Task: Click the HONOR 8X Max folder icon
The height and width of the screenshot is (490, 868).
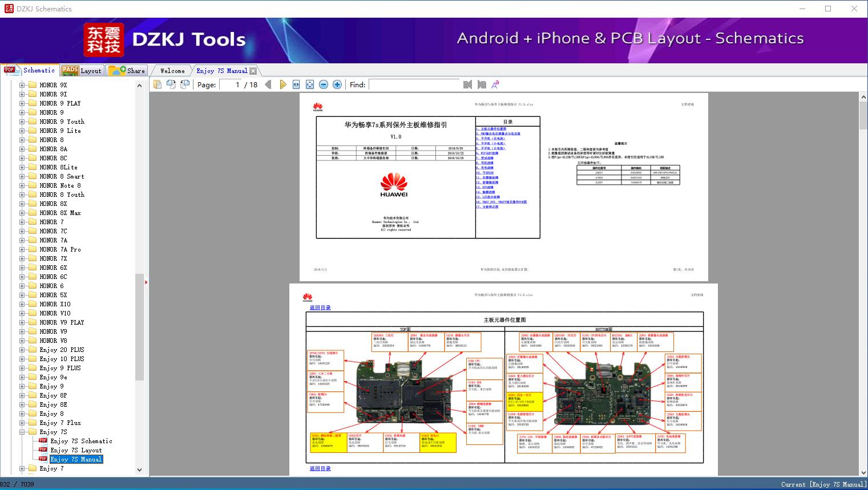Action: click(33, 213)
